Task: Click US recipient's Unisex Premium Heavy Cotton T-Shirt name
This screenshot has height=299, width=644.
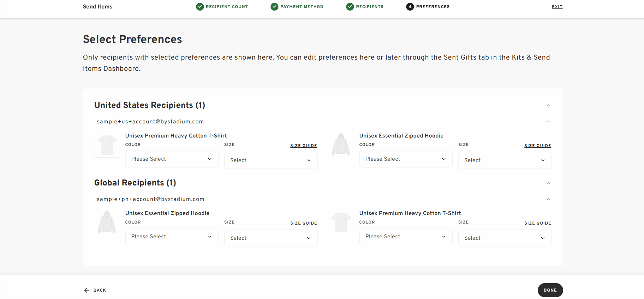Action: 176,136
